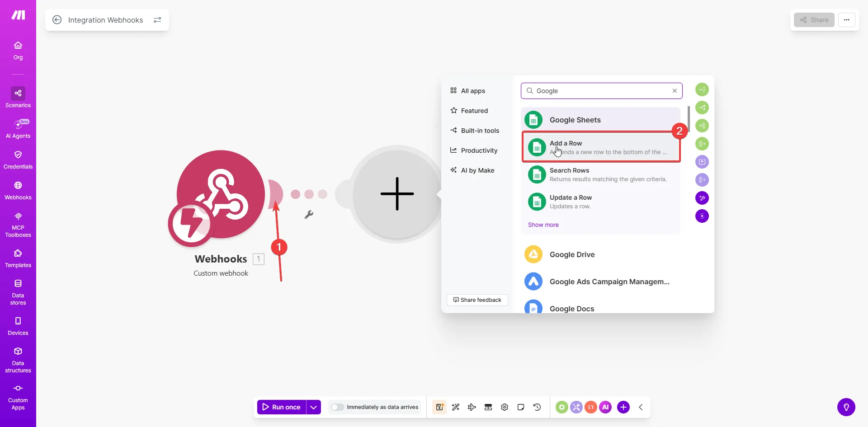This screenshot has height=427, width=868.
Task: Click the Make logo at top left
Action: [18, 15]
